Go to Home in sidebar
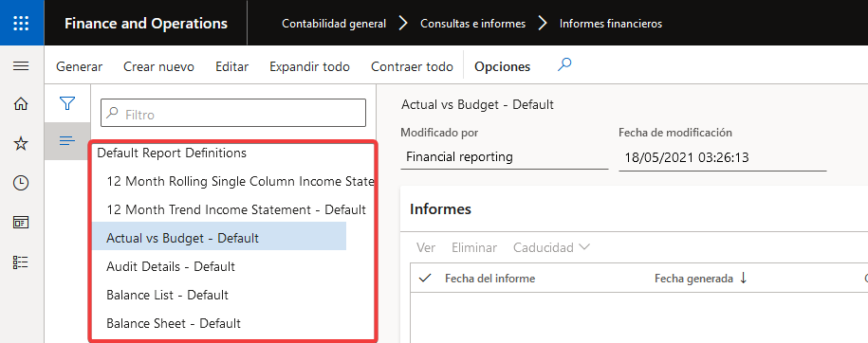The height and width of the screenshot is (343, 868). click(x=21, y=104)
